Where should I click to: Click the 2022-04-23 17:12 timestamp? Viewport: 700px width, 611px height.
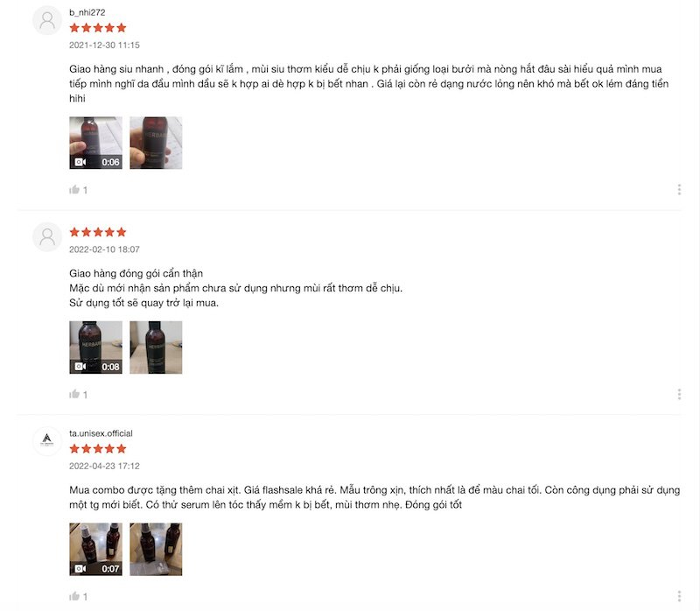click(x=104, y=466)
